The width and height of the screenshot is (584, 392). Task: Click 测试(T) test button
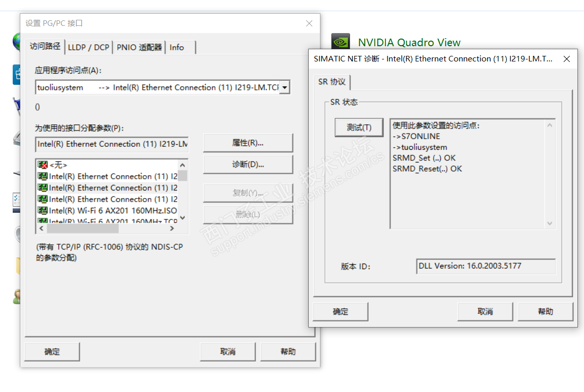359,127
